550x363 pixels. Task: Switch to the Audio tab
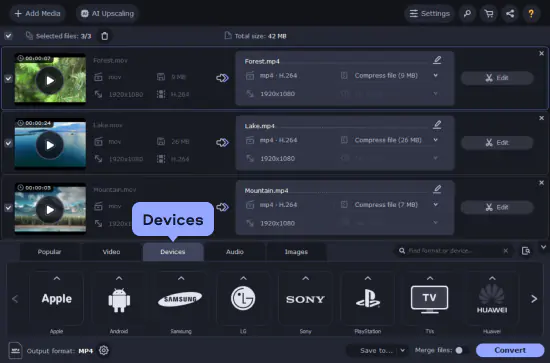pos(235,252)
